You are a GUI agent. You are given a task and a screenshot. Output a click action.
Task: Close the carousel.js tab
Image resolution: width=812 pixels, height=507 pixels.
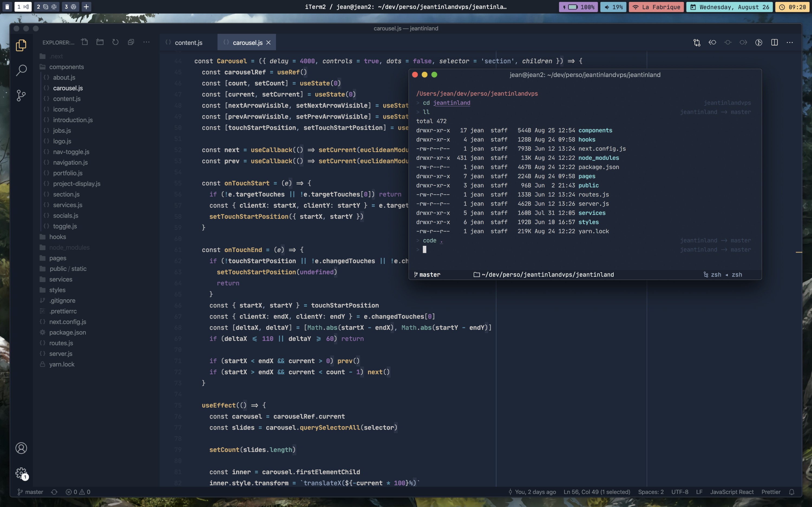[269, 42]
